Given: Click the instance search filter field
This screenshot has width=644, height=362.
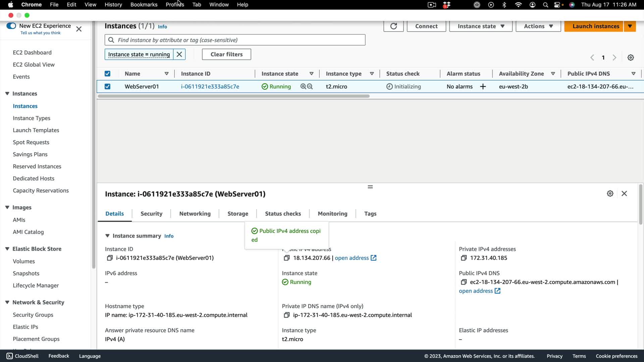Looking at the screenshot, I should point(235,40).
